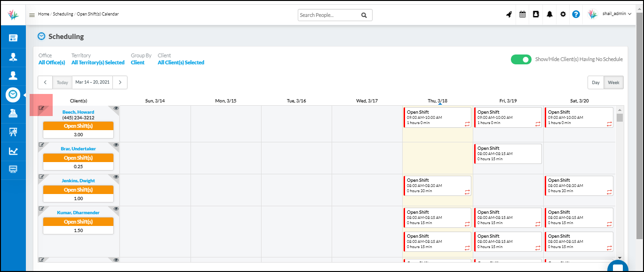This screenshot has width=644, height=272.
Task: Click the hamburger menu icon
Action: tap(32, 15)
